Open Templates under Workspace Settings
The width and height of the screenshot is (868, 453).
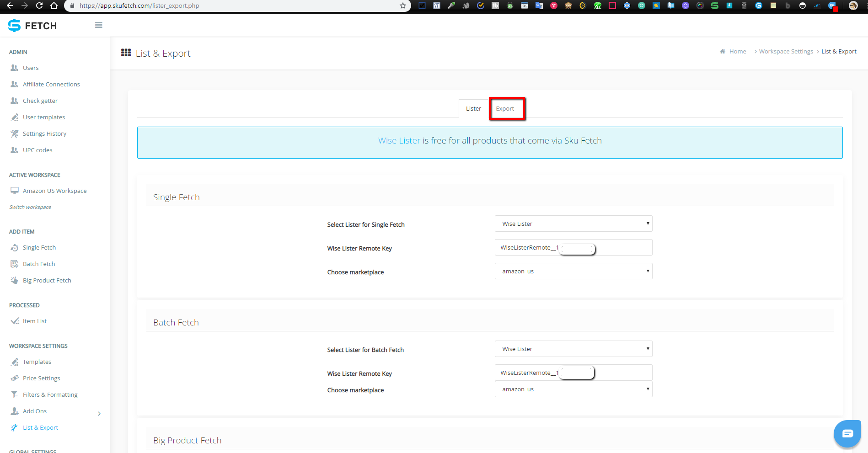[37, 362]
